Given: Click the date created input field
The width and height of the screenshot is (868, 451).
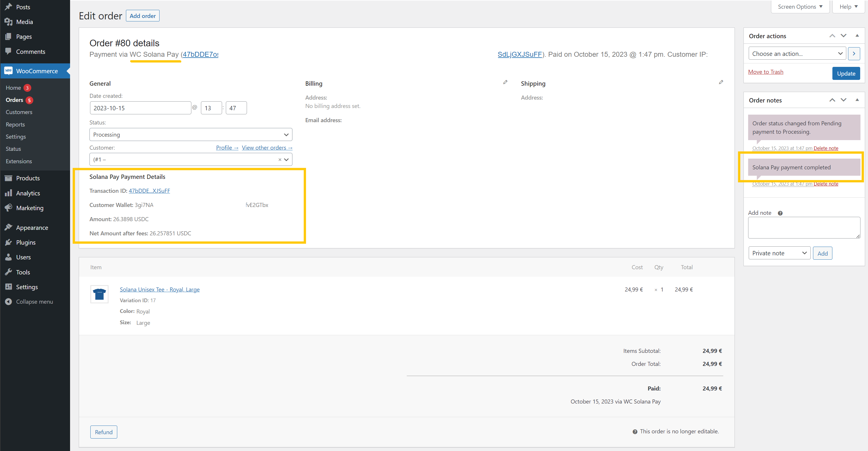Looking at the screenshot, I should point(140,108).
